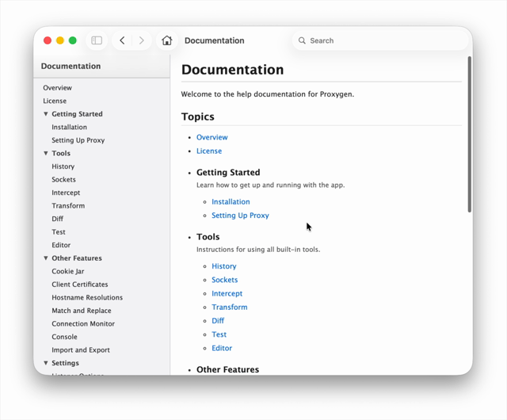Click the magnifier search icon

302,40
